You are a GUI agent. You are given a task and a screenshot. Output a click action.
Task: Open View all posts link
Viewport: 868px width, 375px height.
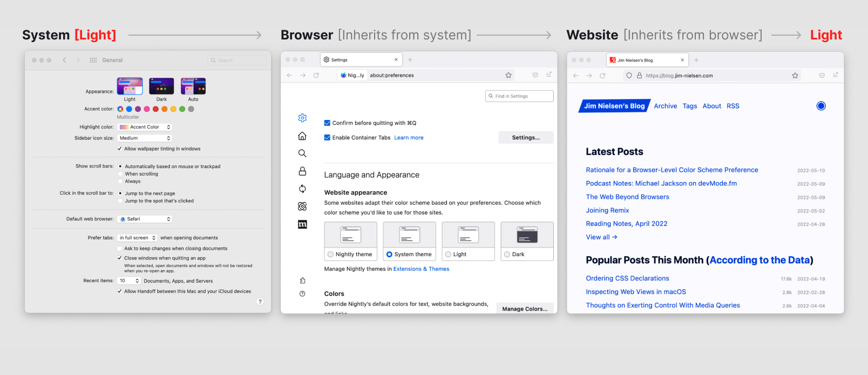(x=601, y=237)
